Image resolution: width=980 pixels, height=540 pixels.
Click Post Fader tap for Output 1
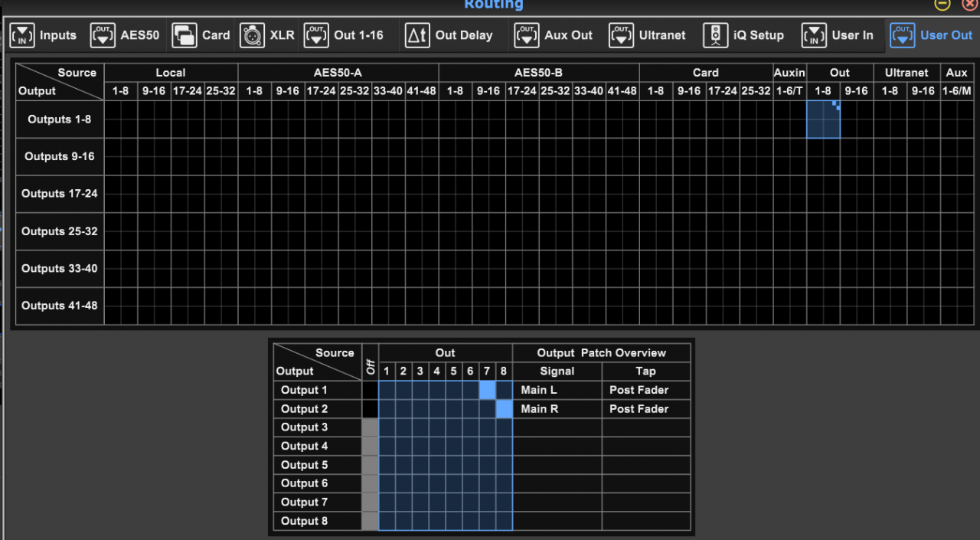[x=646, y=390]
